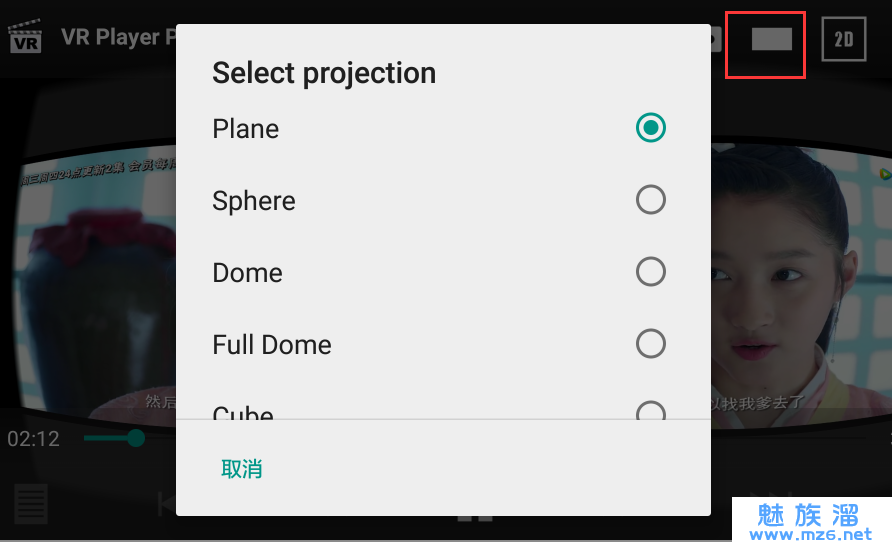
Task: Tap the 02:12 elapsed time label
Action: [x=34, y=439]
